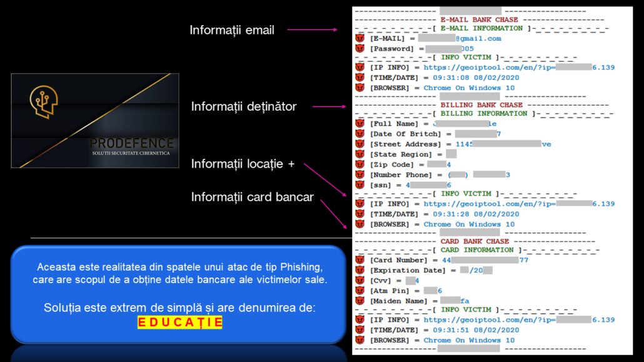This screenshot has width=644, height=362.
Task: Select the 'BILLING BANK CHASE' heading
Action: 481,105
